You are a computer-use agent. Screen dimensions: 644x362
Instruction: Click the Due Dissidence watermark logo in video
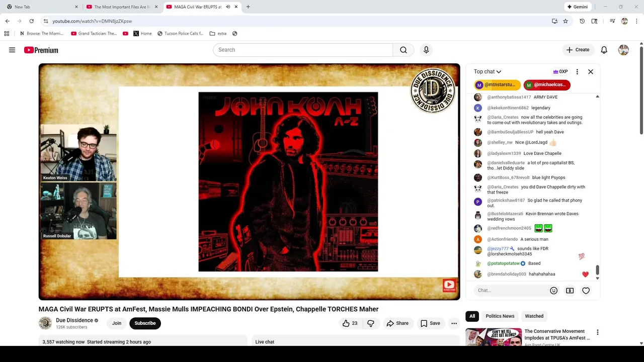click(433, 90)
